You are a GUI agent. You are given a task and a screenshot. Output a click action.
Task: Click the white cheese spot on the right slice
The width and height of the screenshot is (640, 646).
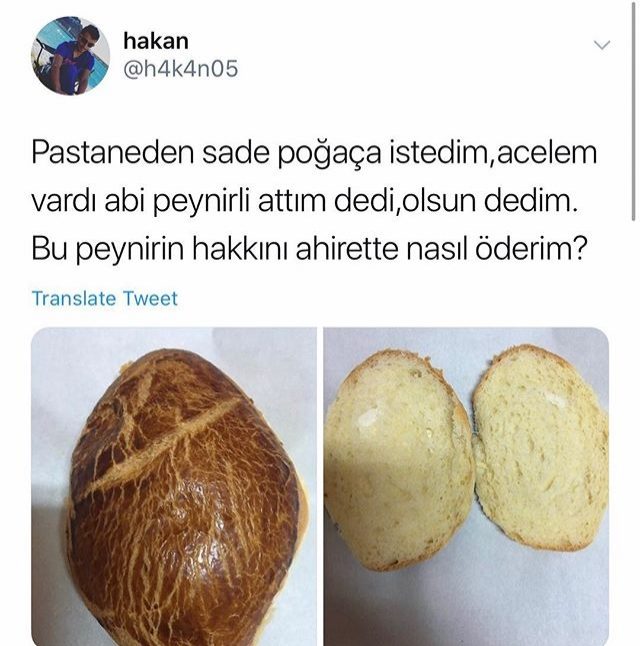click(x=554, y=398)
